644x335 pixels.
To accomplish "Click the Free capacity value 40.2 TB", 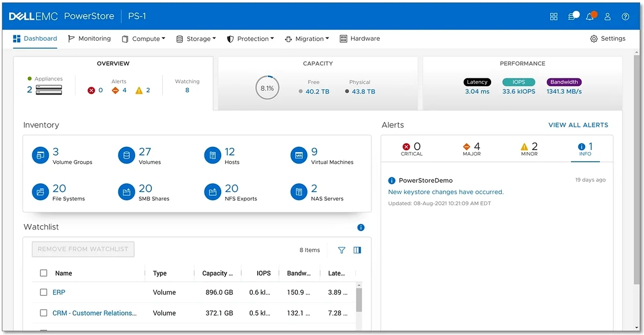I will 317,92.
